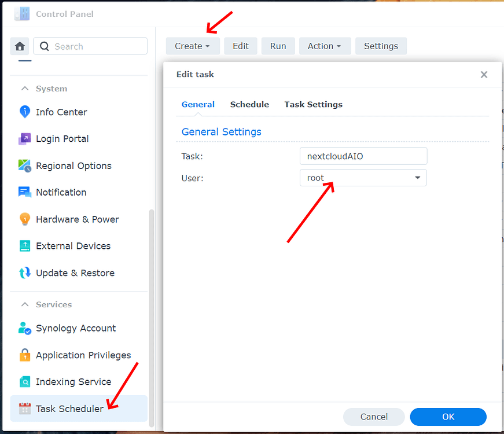Click the Update & Restore icon
The width and height of the screenshot is (504, 434).
(24, 273)
